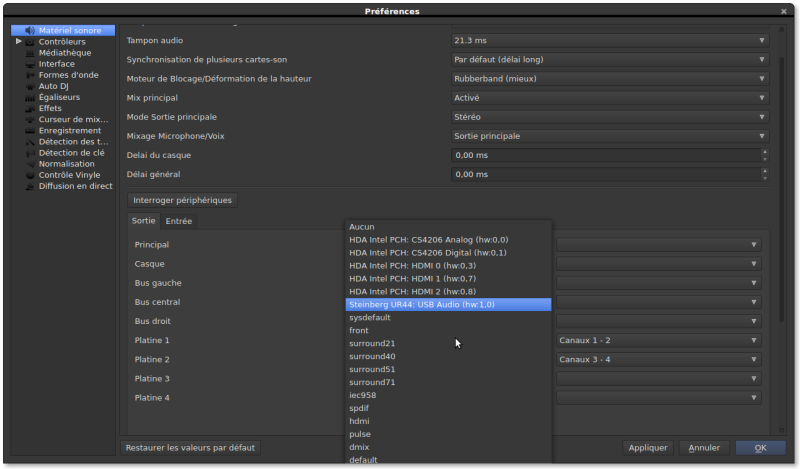The image size is (800, 469).
Task: Click the Enregistrement icon
Action: 30,130
